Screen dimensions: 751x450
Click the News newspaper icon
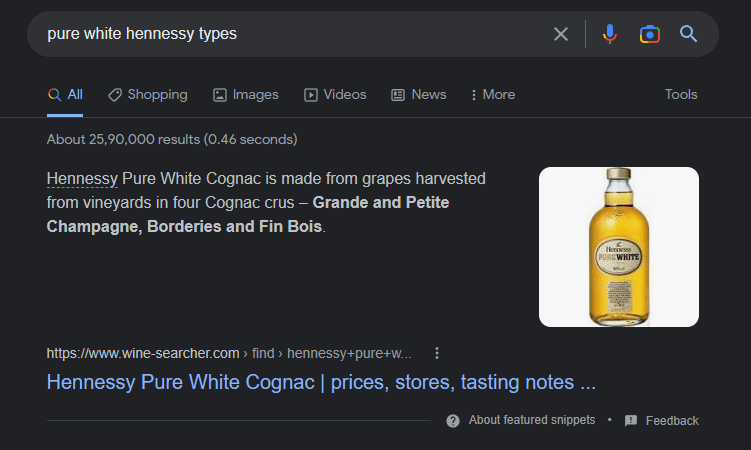[x=398, y=95]
